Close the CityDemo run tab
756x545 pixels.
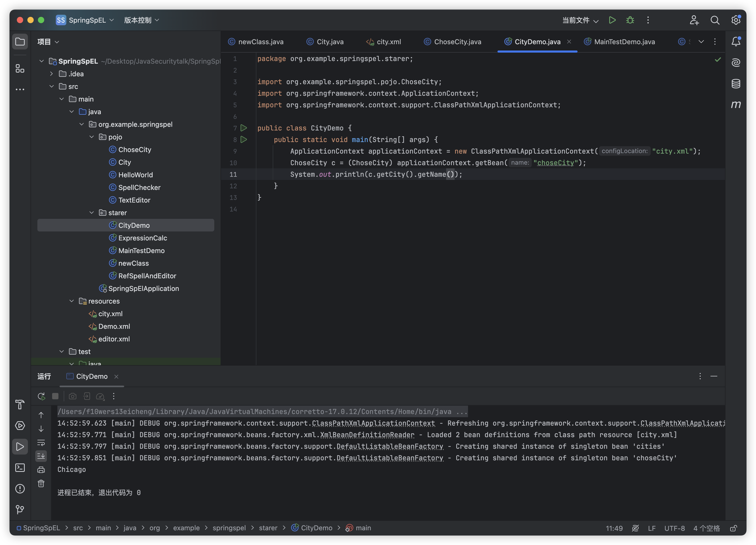[116, 376]
